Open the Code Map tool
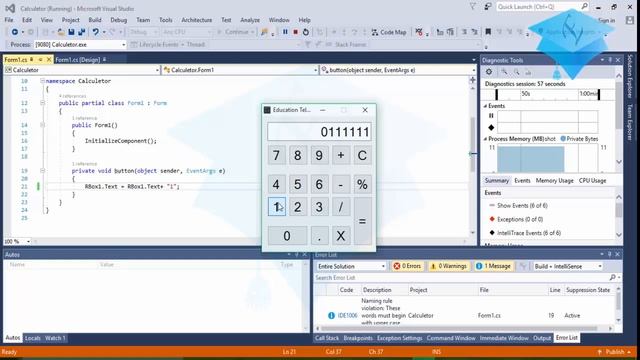The height and width of the screenshot is (360, 640). [x=389, y=32]
